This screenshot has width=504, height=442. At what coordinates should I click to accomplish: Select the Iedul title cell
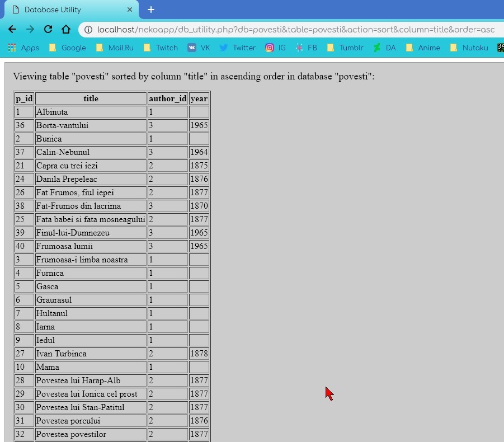pyautogui.click(x=91, y=340)
